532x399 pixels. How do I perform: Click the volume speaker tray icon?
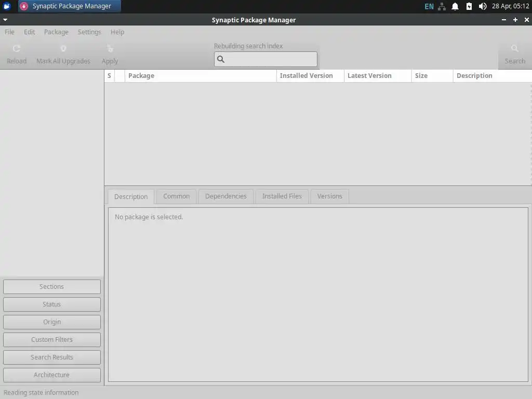(483, 6)
